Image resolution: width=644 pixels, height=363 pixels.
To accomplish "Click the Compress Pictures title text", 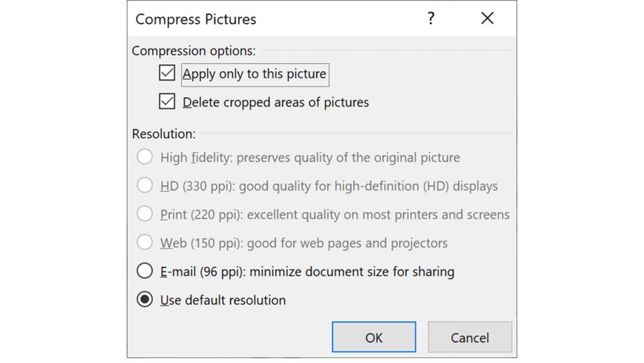I will (196, 19).
